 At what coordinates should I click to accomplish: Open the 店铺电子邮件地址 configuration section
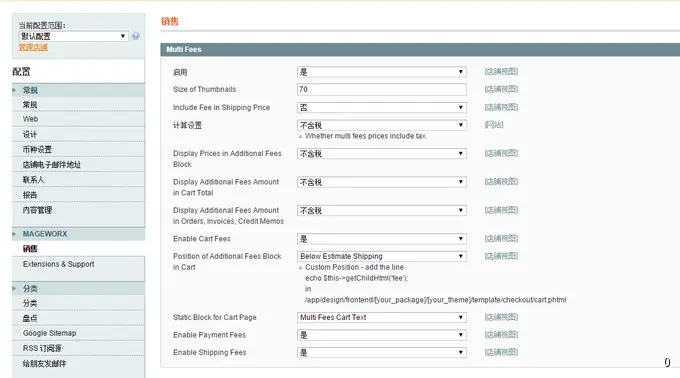78,164
